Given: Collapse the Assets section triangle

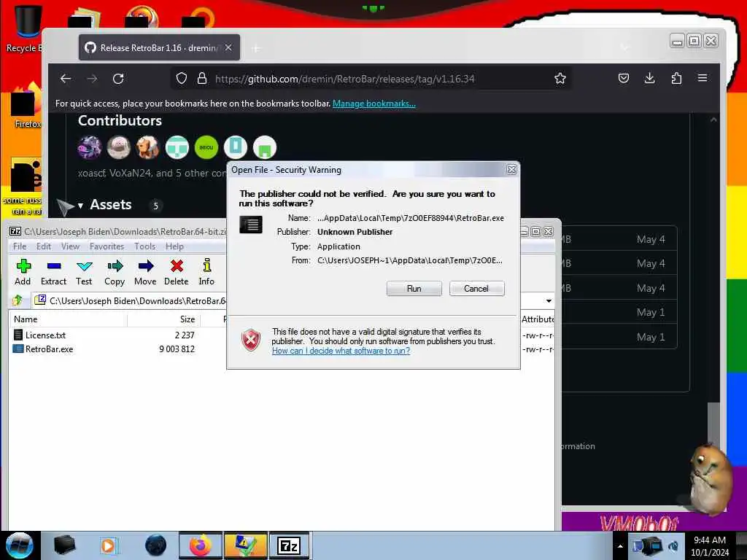Looking at the screenshot, I should click(80, 206).
